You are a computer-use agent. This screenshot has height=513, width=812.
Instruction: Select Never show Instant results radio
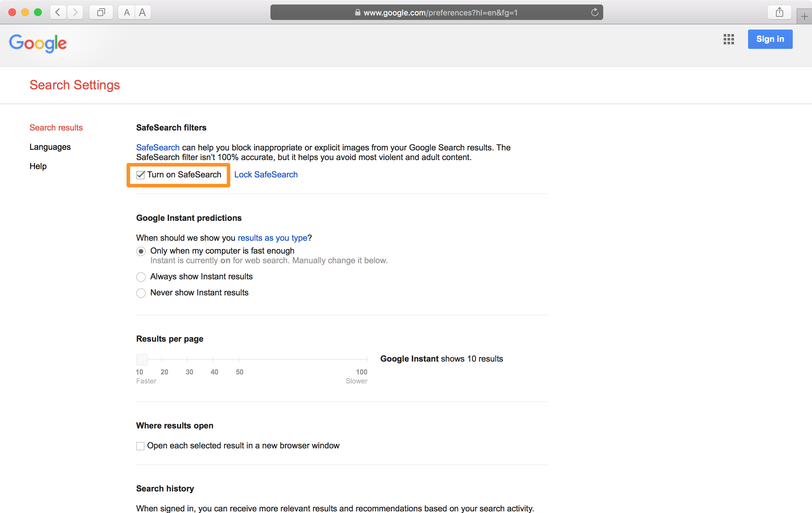141,293
